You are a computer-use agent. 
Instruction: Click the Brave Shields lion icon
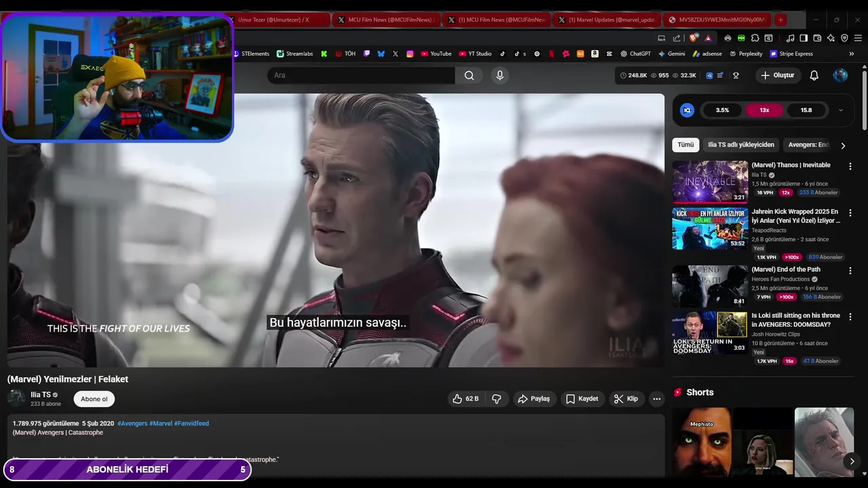[x=693, y=38]
